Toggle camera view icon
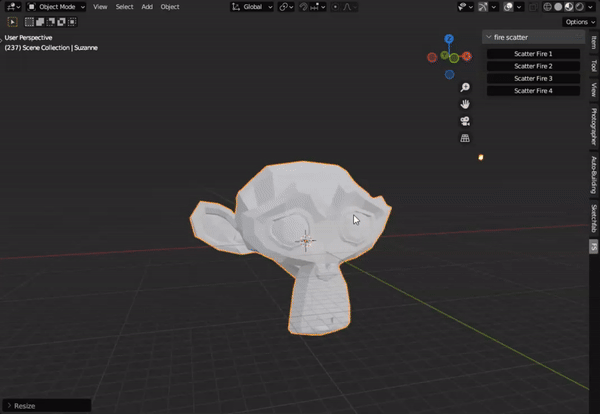 465,121
